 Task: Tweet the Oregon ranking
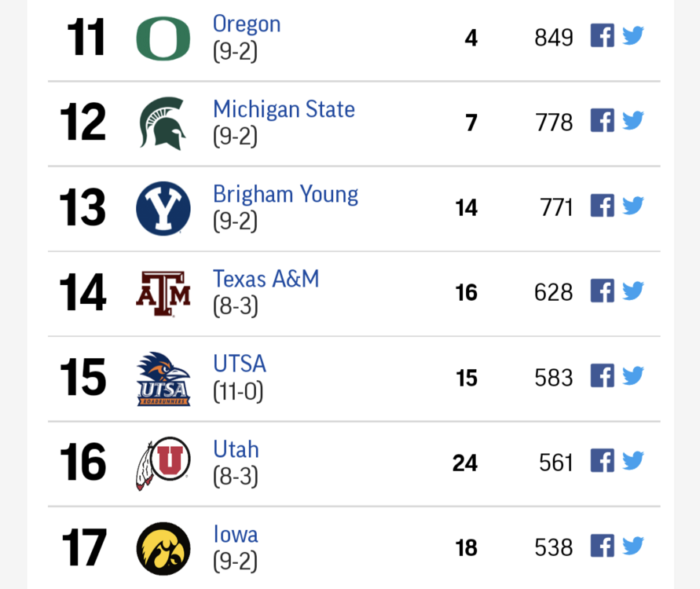coord(632,35)
